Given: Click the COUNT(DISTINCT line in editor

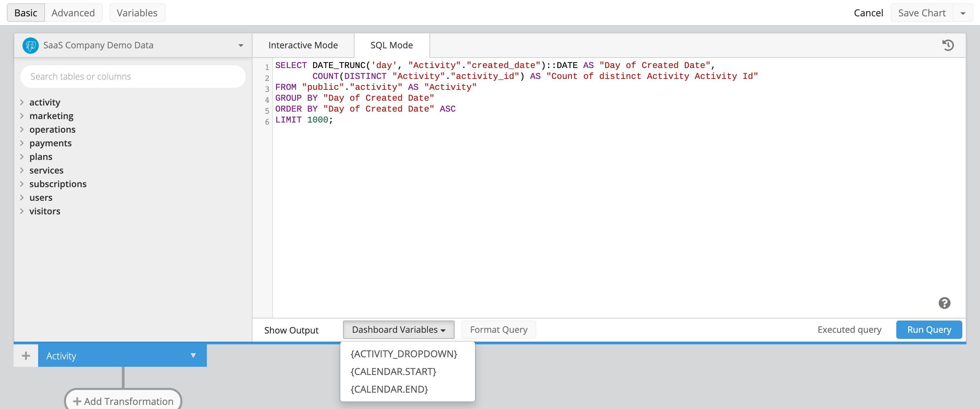Looking at the screenshot, I should 535,76.
